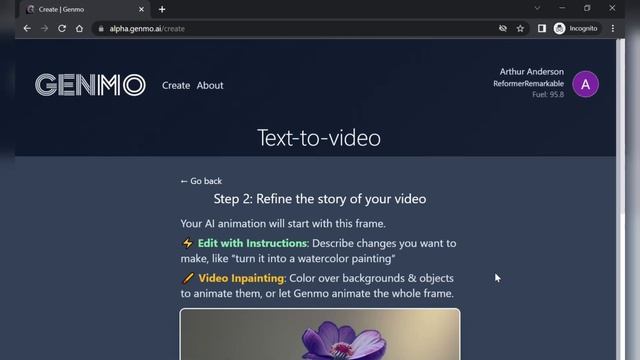Click the browser forward arrow
The width and height of the screenshot is (640, 360).
tap(44, 29)
